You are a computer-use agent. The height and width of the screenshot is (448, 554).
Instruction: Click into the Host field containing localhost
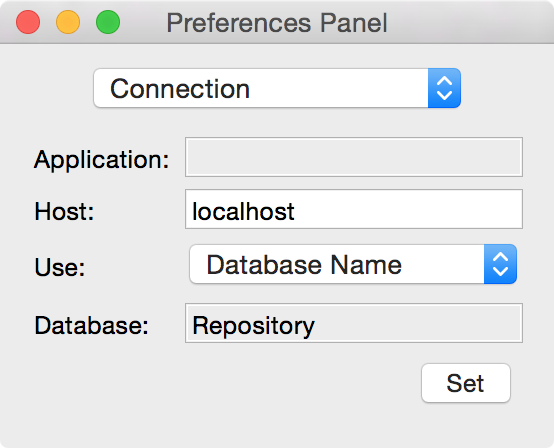354,209
